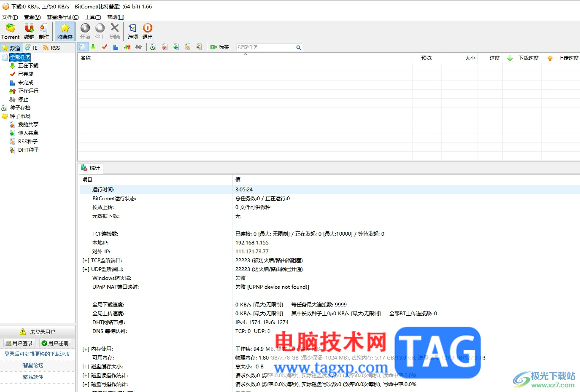
Task: Expand the 磁盘写操作统计 row
Action: pos(86,384)
